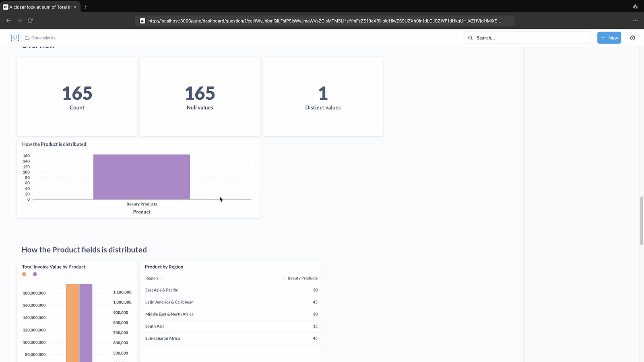Viewport: 644px width, 362px height.
Task: Sort table by Beauty Products column header
Action: click(x=302, y=278)
